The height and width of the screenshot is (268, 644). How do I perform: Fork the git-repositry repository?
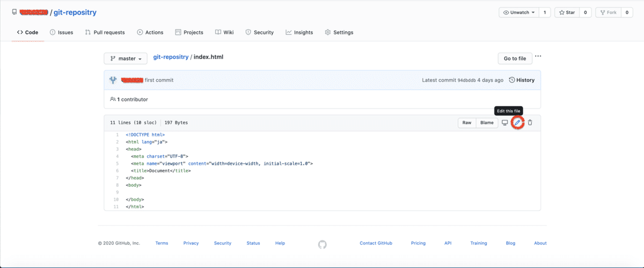pos(608,12)
